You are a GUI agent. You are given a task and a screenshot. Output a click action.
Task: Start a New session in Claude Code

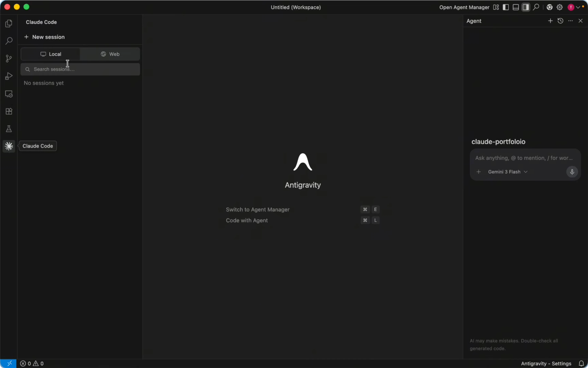click(44, 37)
